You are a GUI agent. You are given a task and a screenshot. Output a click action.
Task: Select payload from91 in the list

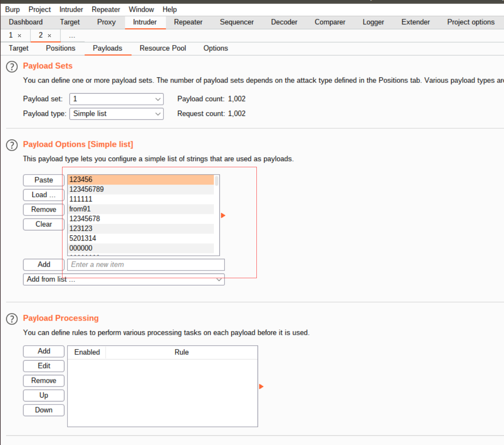[141, 209]
